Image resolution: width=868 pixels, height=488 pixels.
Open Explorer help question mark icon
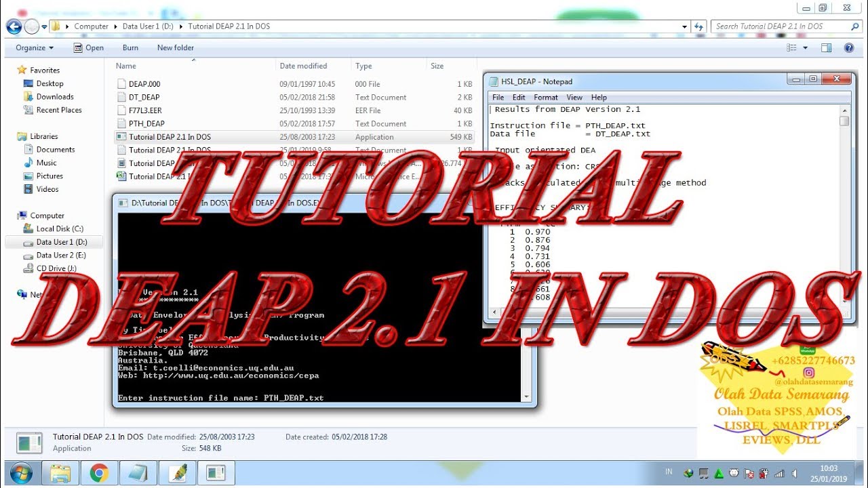coord(849,47)
